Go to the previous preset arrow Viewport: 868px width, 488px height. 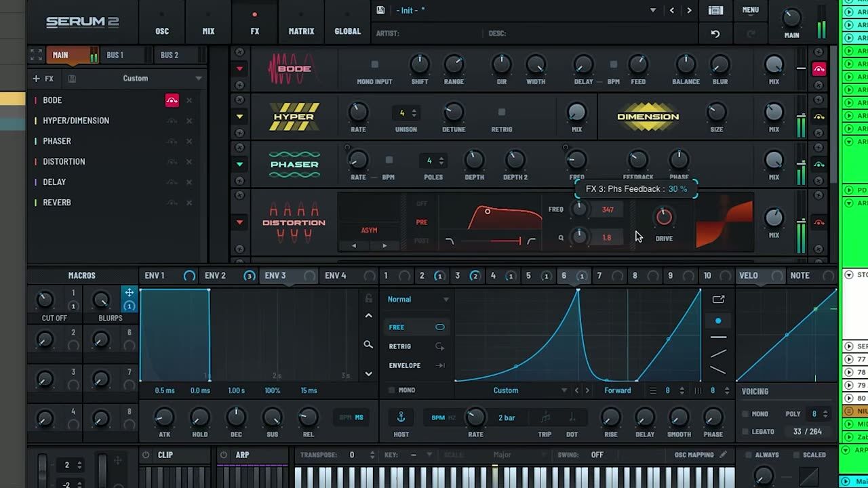click(x=672, y=10)
